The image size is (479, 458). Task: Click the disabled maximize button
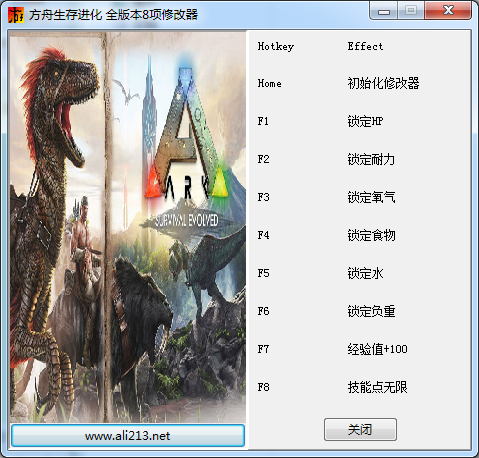(411, 11)
